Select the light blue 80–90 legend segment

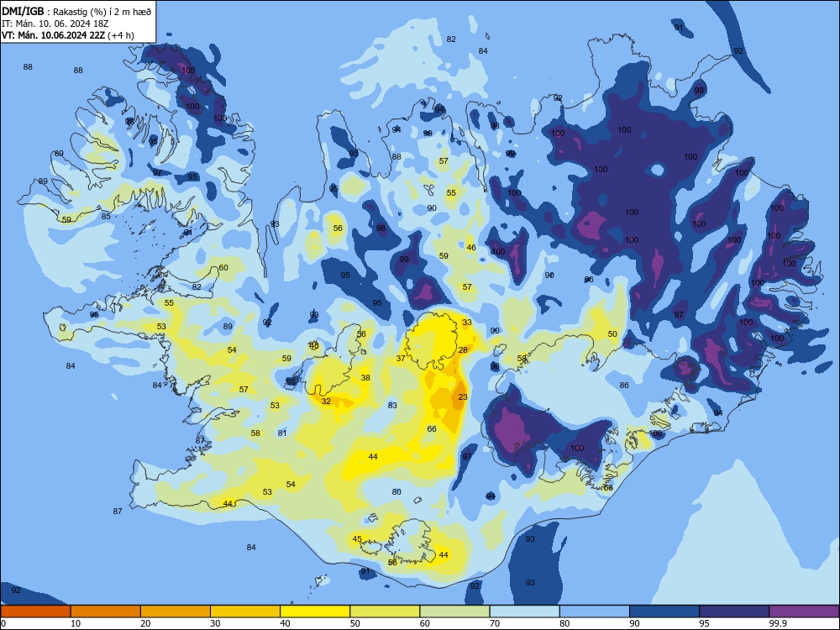point(595,612)
